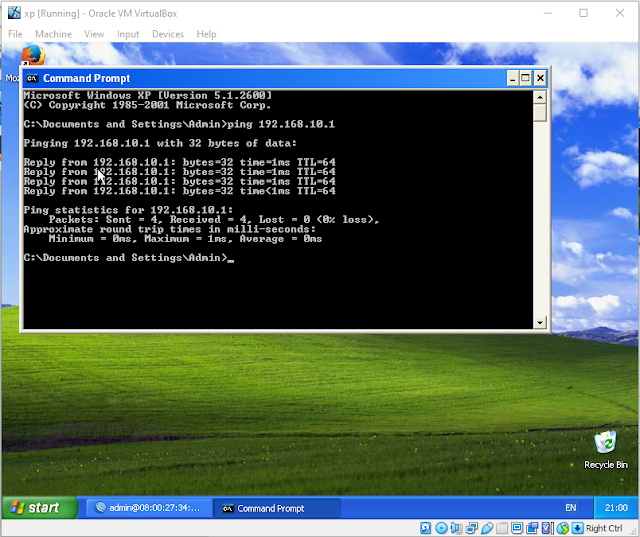
Task: Click the VT-x virtualization status icon
Action: (547, 528)
